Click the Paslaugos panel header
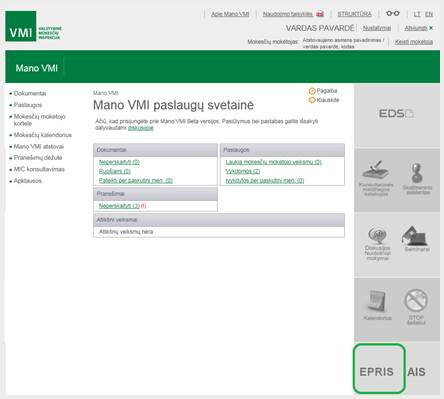Screen dimensions: 444x399 [x=282, y=150]
